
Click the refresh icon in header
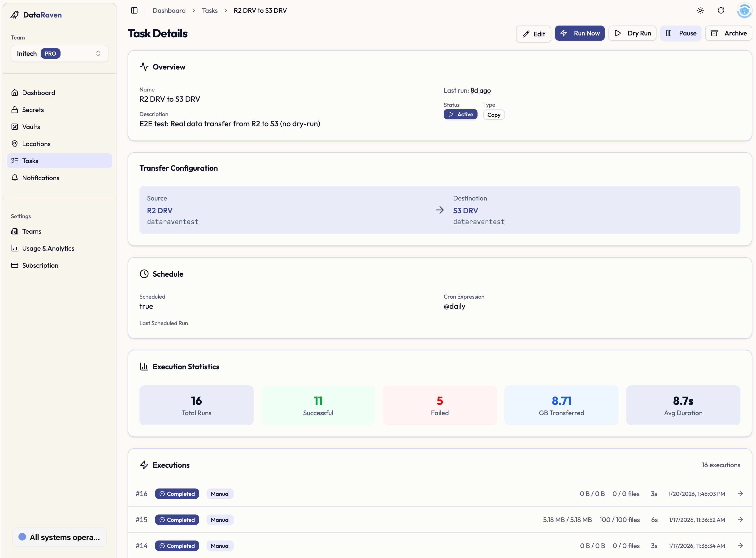click(721, 10)
